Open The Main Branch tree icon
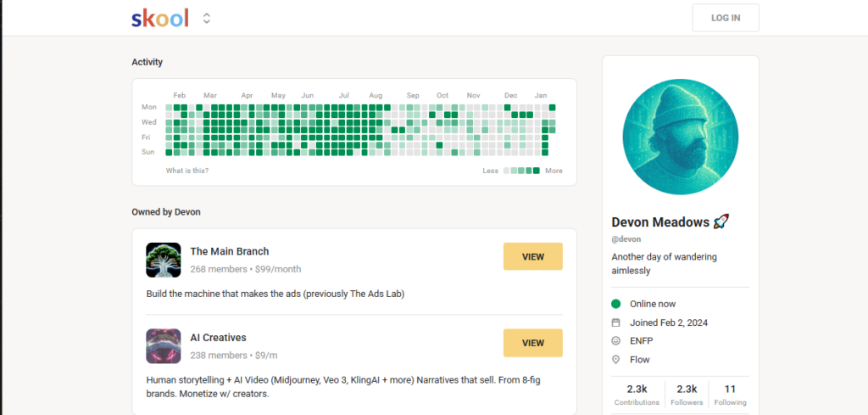The height and width of the screenshot is (415, 868). (x=164, y=260)
